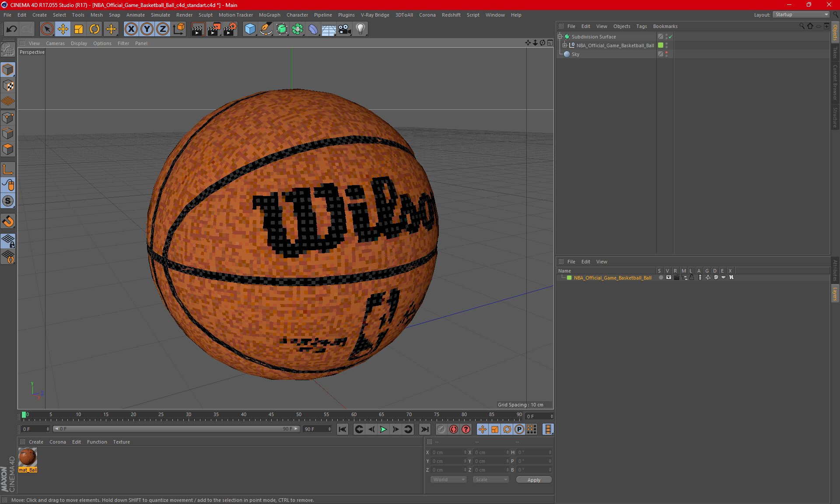Open the Scale mode dropdown
The image size is (840, 504).
coord(491,479)
